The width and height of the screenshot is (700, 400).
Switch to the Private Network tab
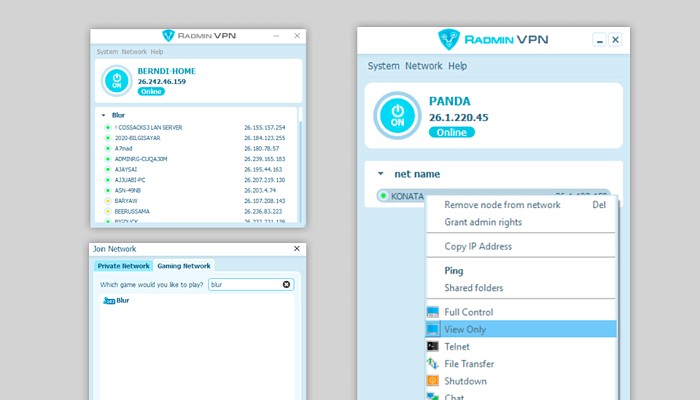[124, 266]
